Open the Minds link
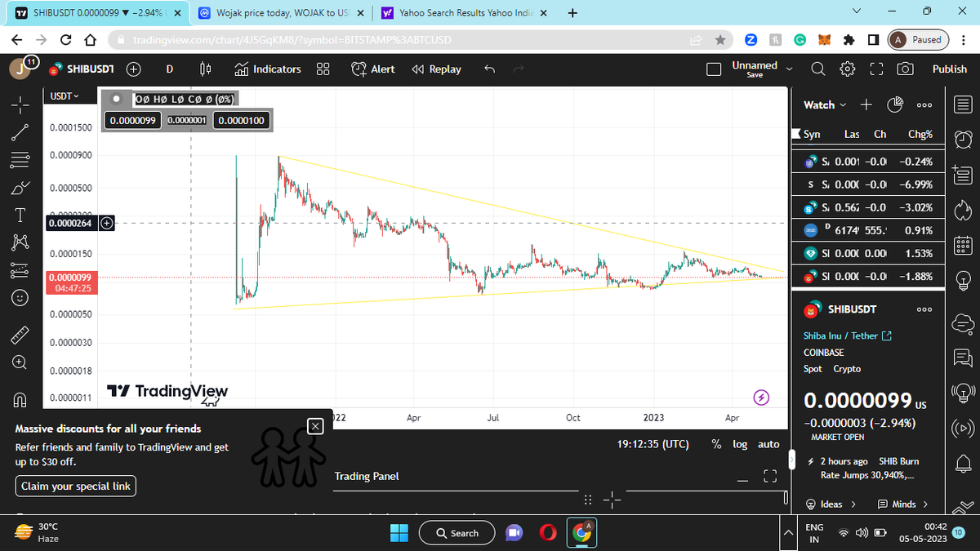Image resolution: width=980 pixels, height=551 pixels. pyautogui.click(x=902, y=504)
